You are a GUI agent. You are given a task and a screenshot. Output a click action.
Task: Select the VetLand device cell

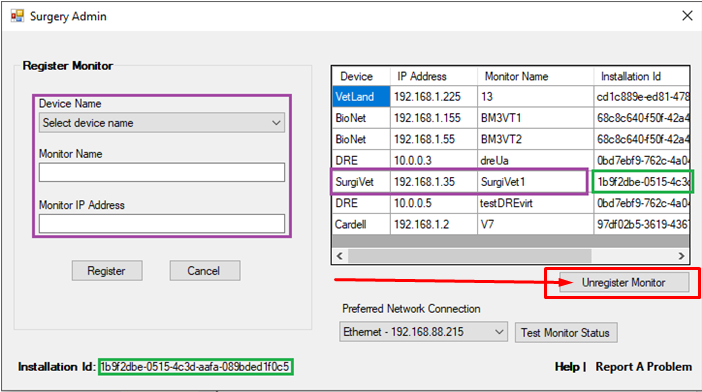[x=361, y=97]
